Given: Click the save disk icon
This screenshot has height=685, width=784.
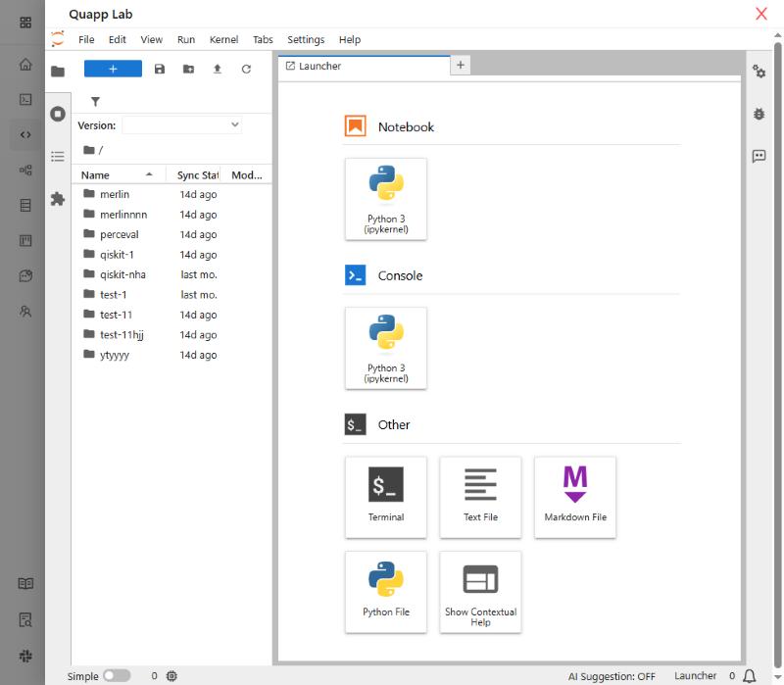Looking at the screenshot, I should click(x=160, y=69).
